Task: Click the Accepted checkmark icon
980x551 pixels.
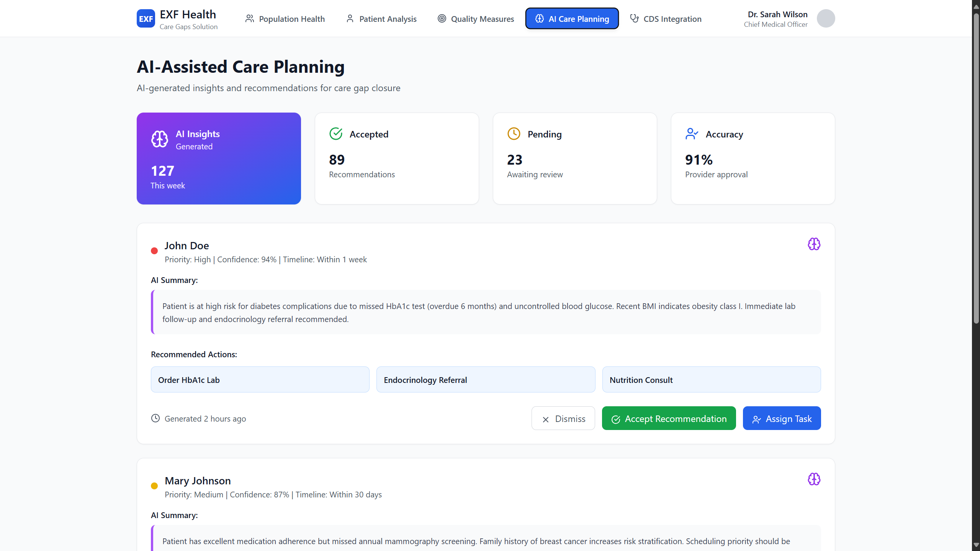Action: 336,134
